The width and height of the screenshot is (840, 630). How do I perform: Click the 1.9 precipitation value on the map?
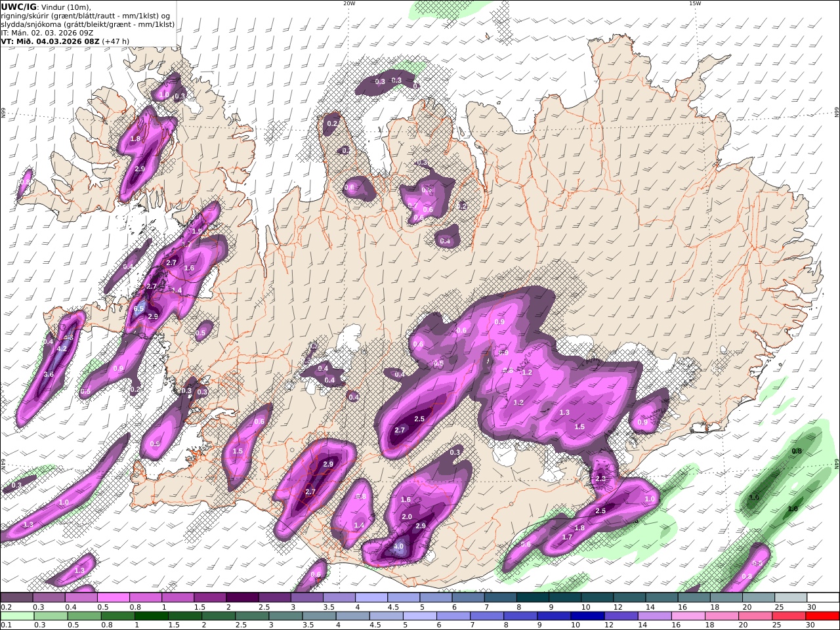197,232
